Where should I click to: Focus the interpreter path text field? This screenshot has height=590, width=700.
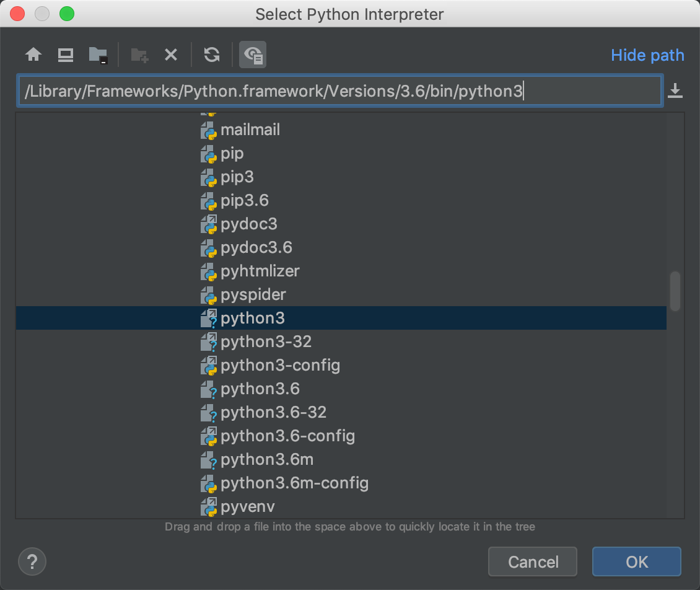339,90
